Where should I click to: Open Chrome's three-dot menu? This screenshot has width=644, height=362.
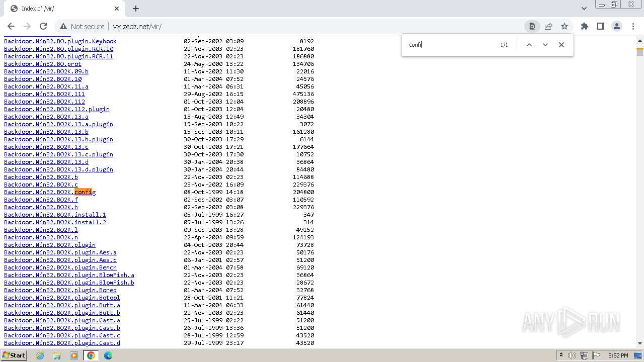[633, 26]
